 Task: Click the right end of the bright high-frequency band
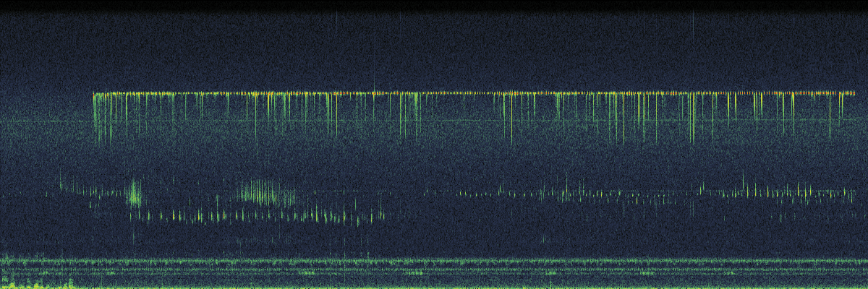point(854,93)
